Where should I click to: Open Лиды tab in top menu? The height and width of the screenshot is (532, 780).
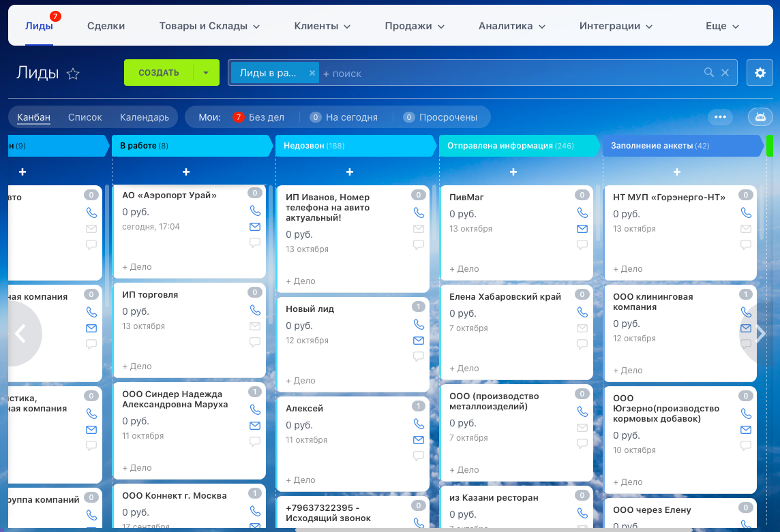40,26
